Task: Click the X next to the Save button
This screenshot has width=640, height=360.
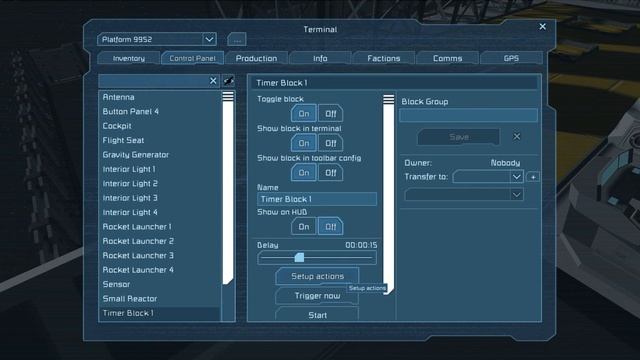Action: pos(517,137)
